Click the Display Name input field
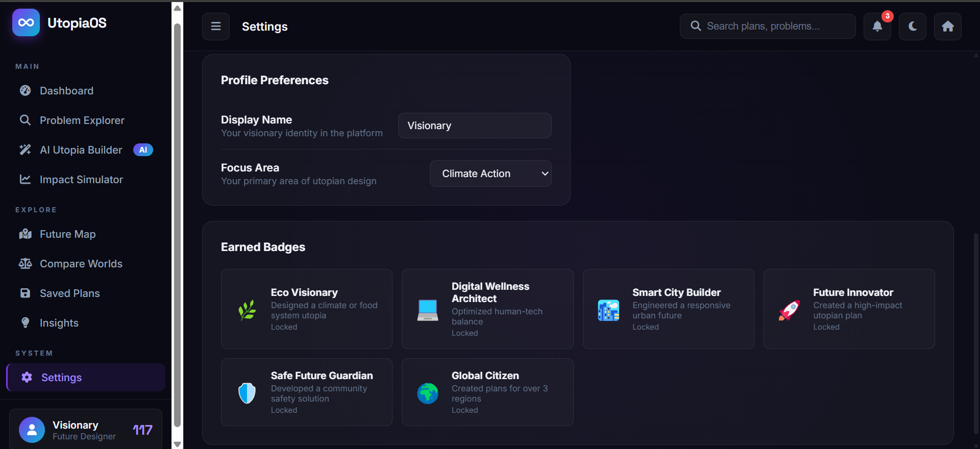 [475, 126]
